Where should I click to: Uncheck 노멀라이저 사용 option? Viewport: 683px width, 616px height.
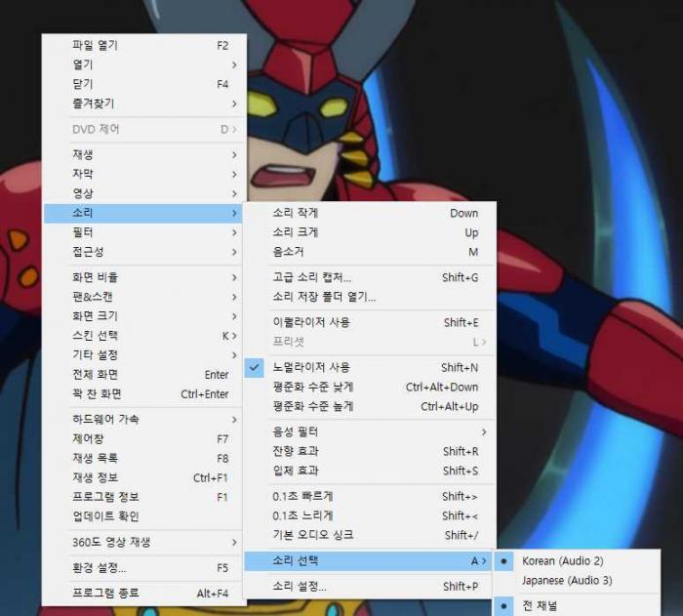[x=369, y=367]
